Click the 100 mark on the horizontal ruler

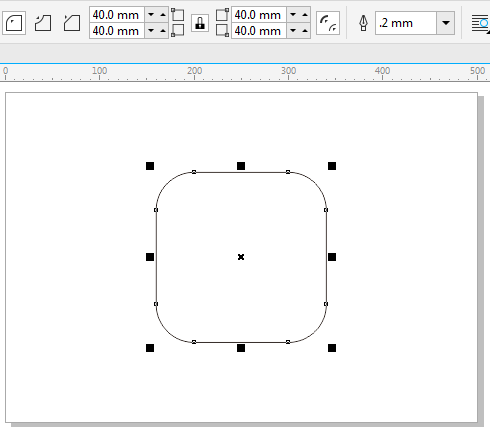[x=100, y=71]
